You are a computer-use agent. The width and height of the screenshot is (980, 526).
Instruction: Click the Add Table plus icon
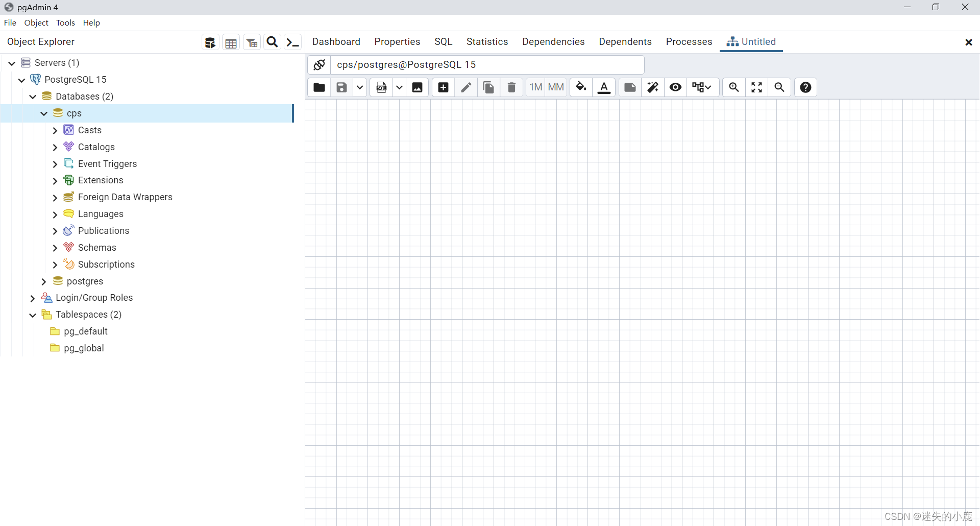pos(444,87)
